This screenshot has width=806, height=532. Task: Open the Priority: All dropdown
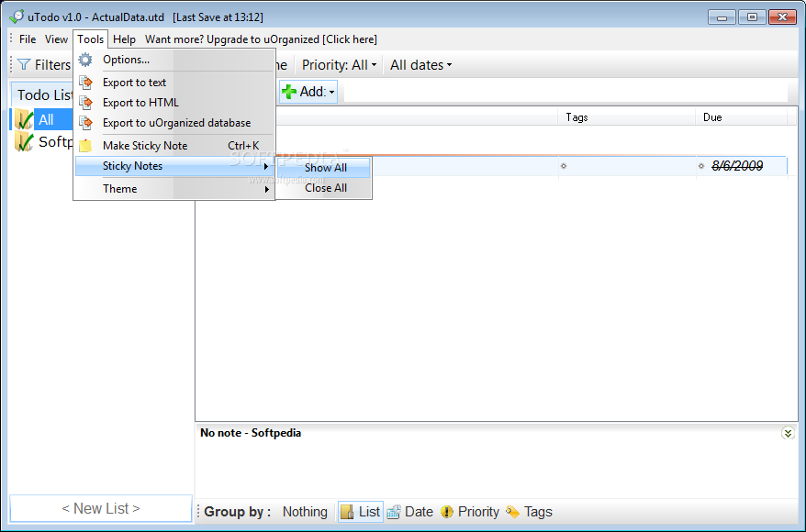(x=340, y=65)
